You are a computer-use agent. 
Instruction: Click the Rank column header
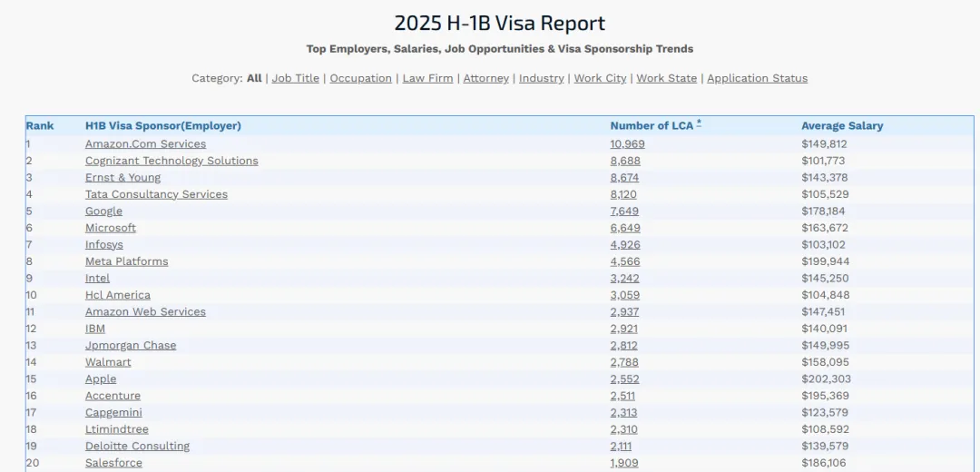tap(40, 125)
